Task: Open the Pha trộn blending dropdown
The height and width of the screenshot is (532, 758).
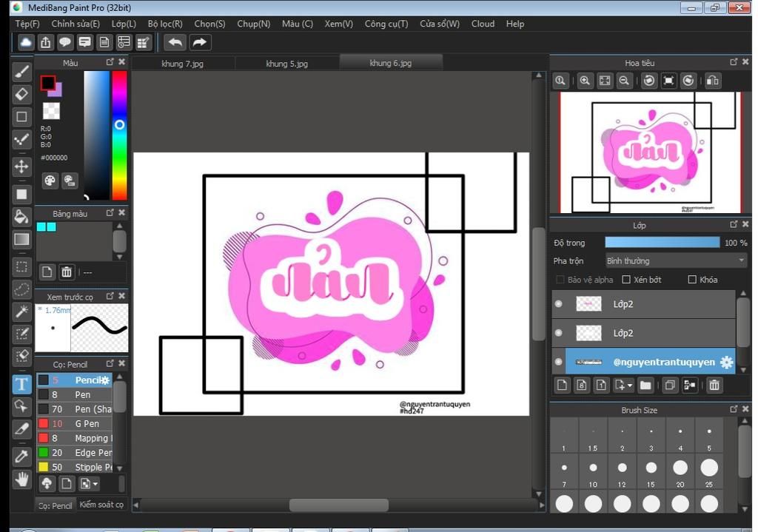Action: tap(676, 261)
